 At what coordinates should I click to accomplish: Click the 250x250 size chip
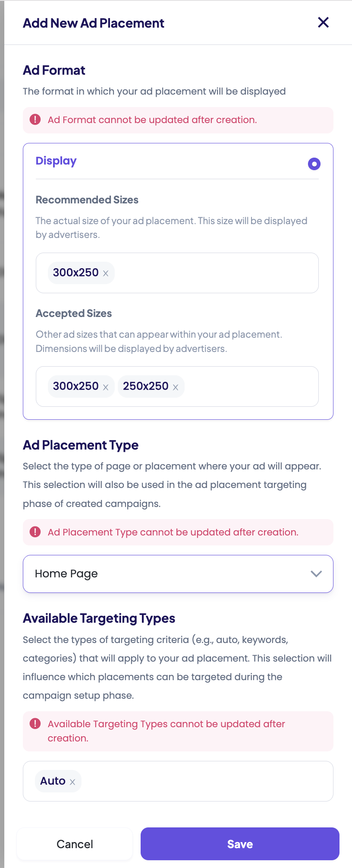145,386
